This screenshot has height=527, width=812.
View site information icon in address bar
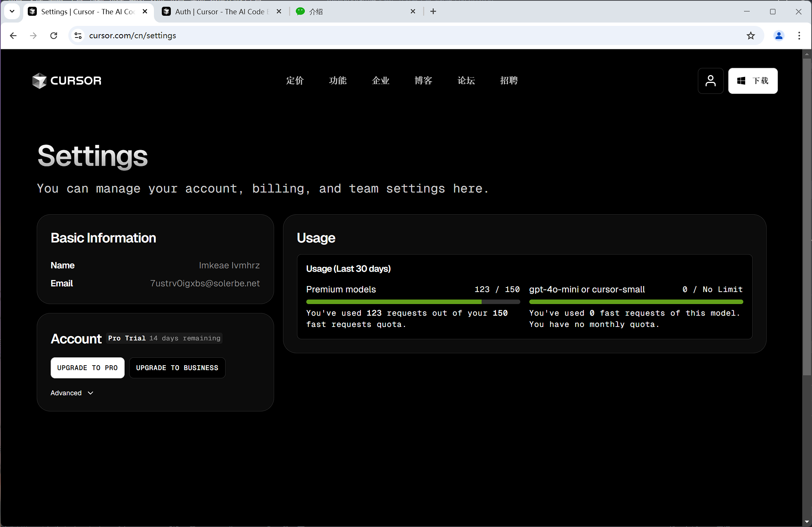click(x=78, y=36)
